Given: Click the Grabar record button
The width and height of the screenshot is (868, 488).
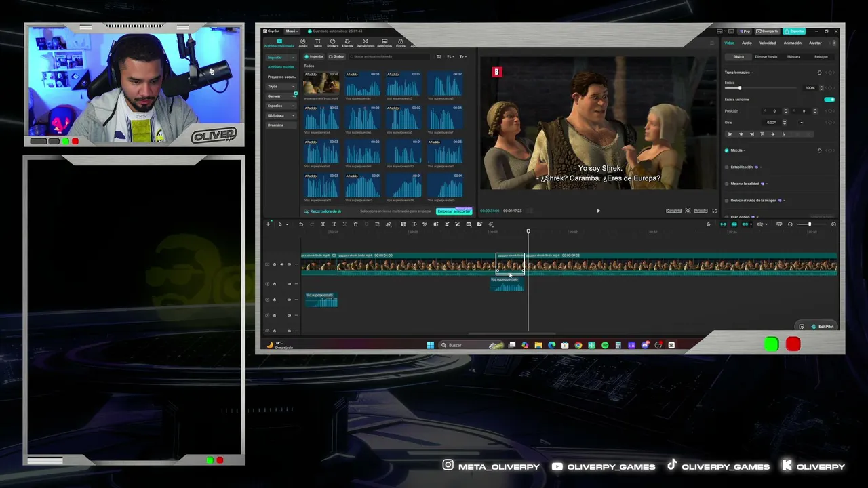Looking at the screenshot, I should pyautogui.click(x=337, y=56).
